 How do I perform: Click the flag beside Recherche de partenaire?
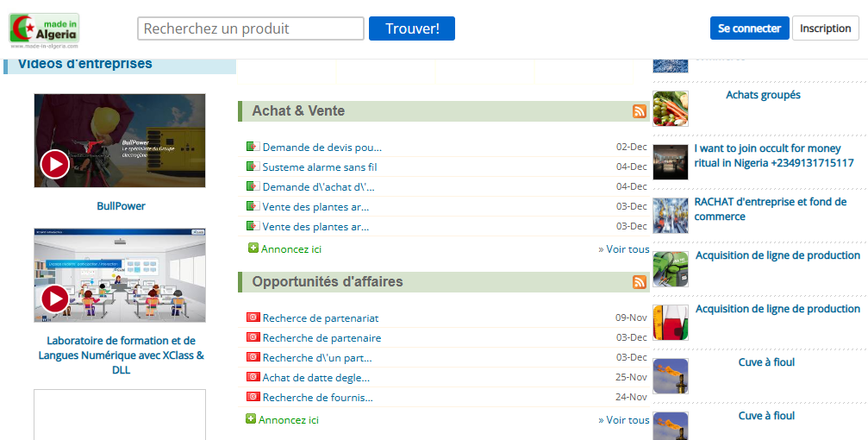click(x=253, y=337)
